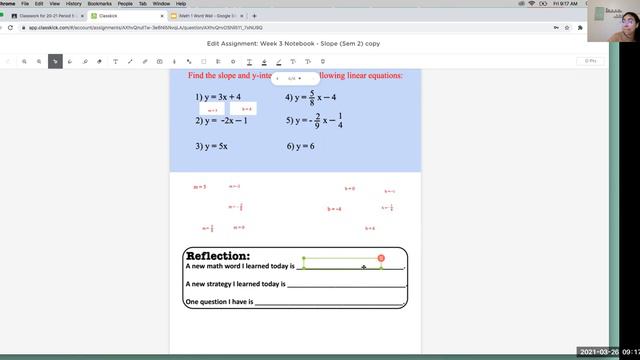Click the points box at toolbar right

click(x=590, y=61)
